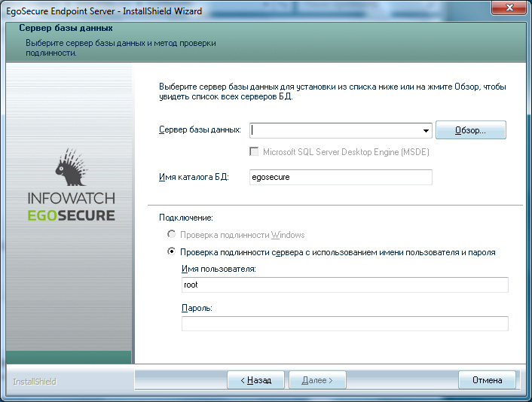
Task: Click the InstallShield text at bottom left
Action: (x=34, y=382)
